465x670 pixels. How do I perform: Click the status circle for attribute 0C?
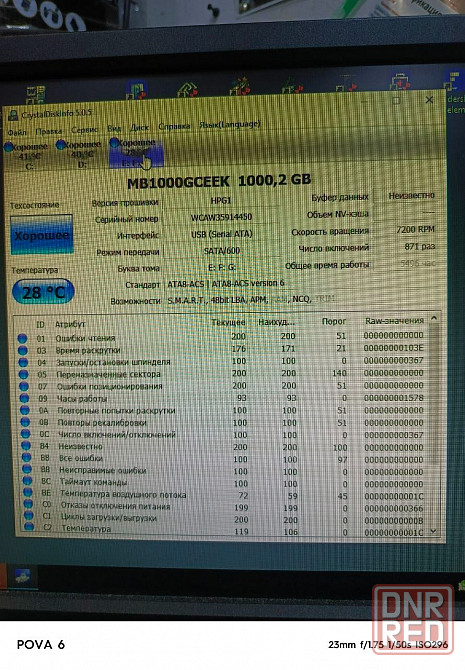[x=26, y=434]
